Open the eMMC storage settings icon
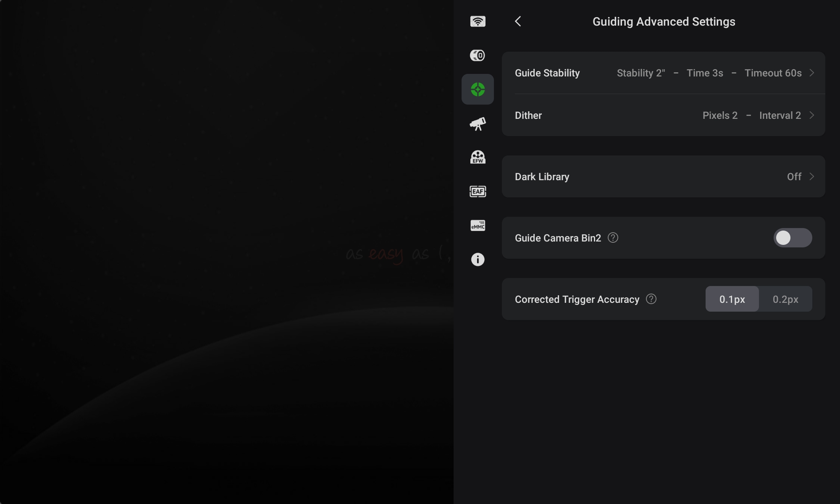 [x=478, y=226]
